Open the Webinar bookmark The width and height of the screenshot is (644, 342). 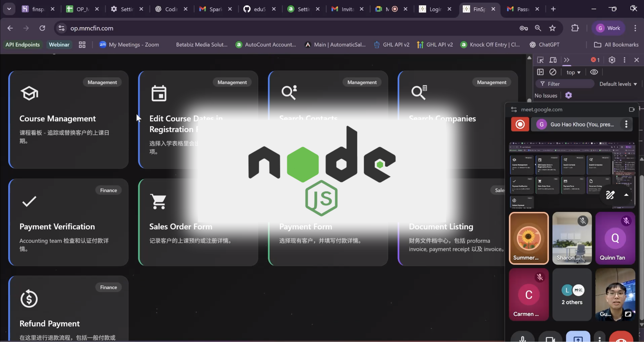[59, 45]
